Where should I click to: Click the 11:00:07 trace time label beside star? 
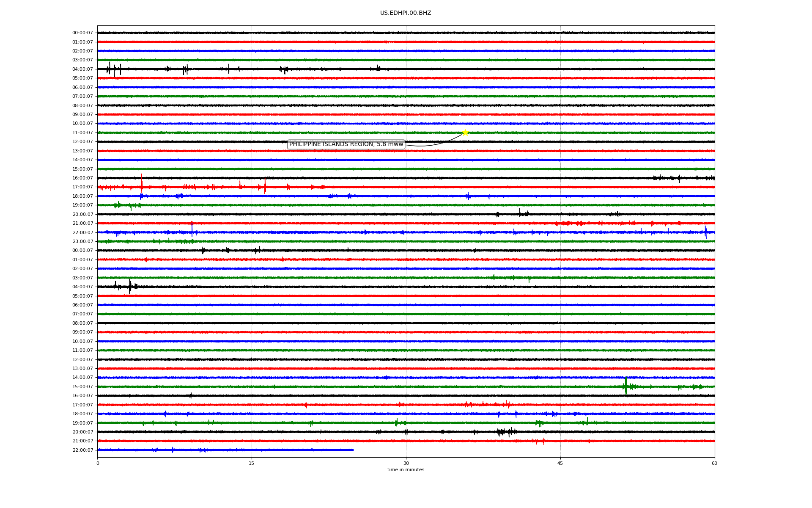82,133
